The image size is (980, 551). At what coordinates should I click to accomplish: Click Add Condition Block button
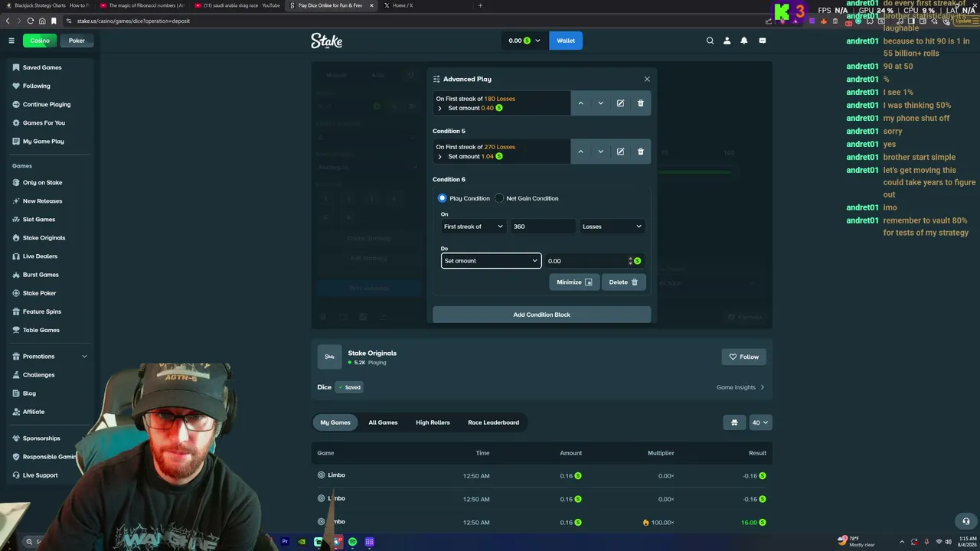coord(541,315)
